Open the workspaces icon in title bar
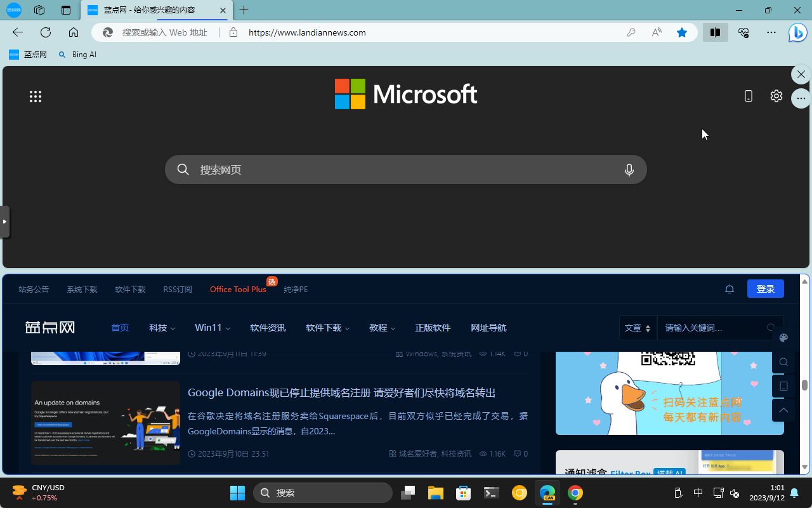 pos(39,10)
